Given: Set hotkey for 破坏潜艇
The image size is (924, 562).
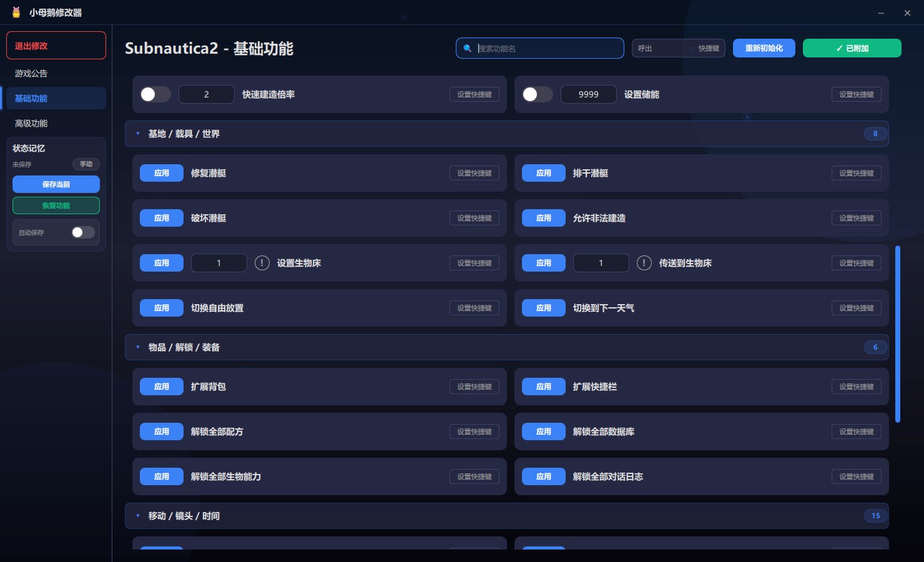Looking at the screenshot, I should pos(474,218).
